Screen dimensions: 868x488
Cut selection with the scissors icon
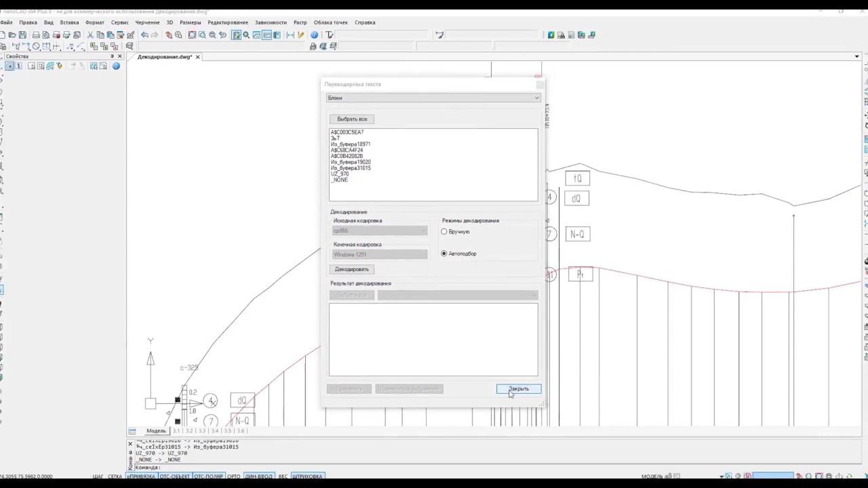pos(90,35)
